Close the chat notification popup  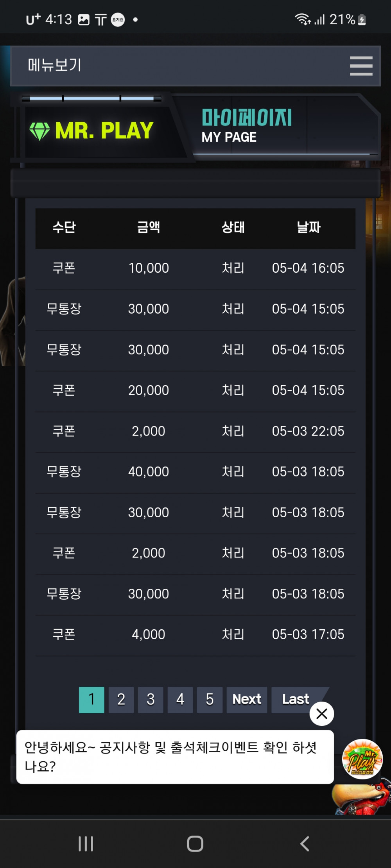321,714
